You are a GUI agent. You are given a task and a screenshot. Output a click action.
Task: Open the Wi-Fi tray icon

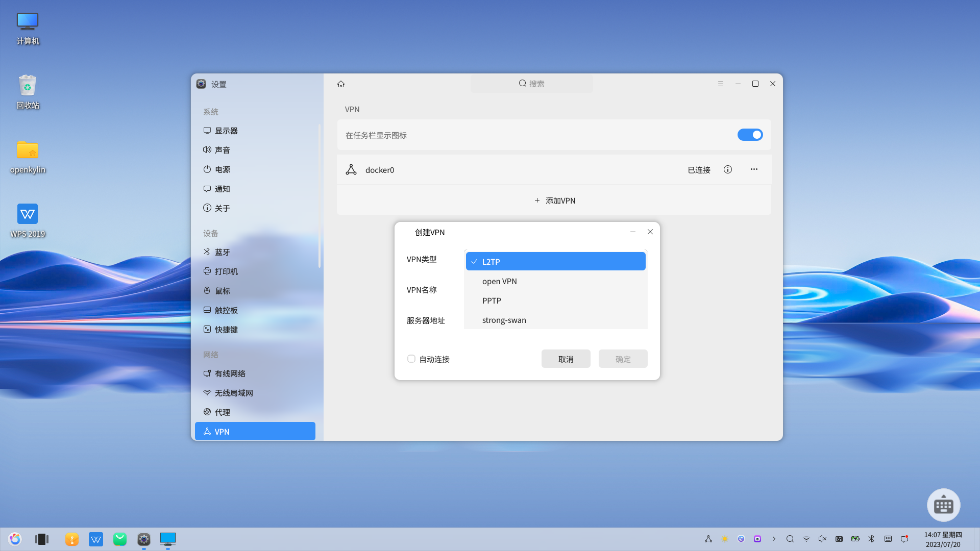[806, 539]
